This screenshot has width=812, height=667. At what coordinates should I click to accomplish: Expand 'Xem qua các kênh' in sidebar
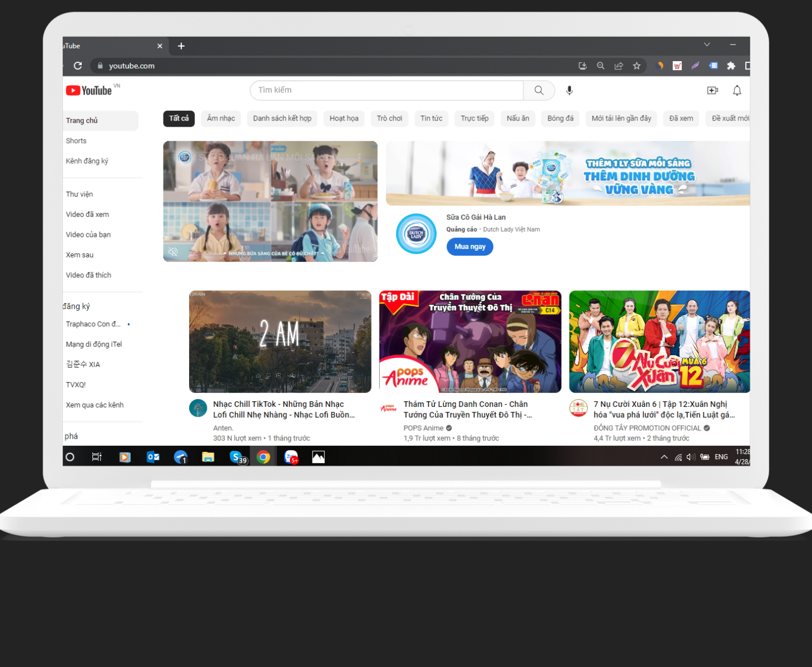pyautogui.click(x=95, y=405)
